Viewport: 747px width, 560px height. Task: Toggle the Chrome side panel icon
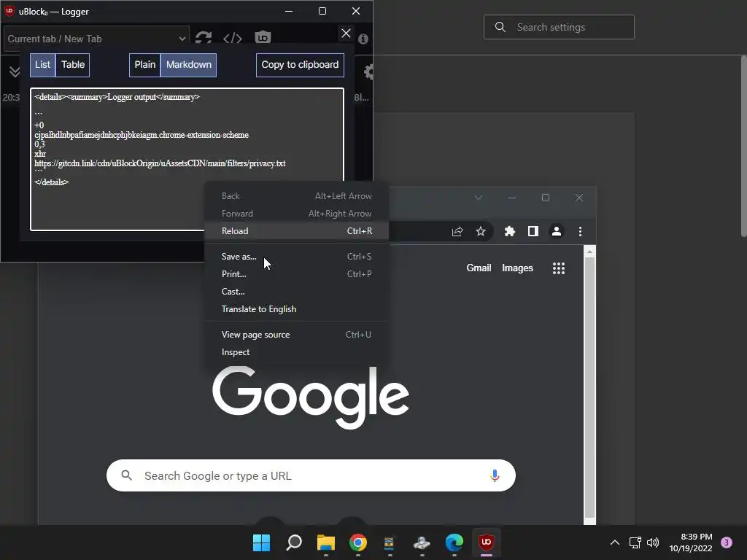[533, 231]
